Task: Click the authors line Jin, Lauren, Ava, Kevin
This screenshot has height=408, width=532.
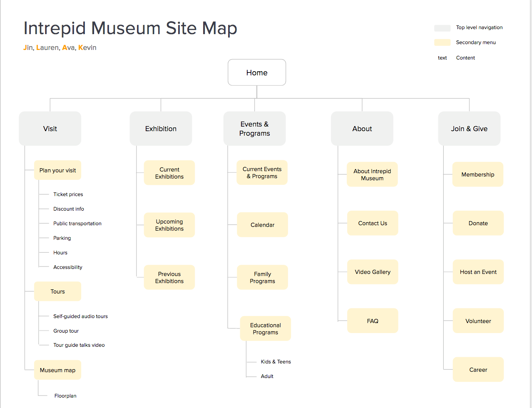Action: tap(60, 47)
